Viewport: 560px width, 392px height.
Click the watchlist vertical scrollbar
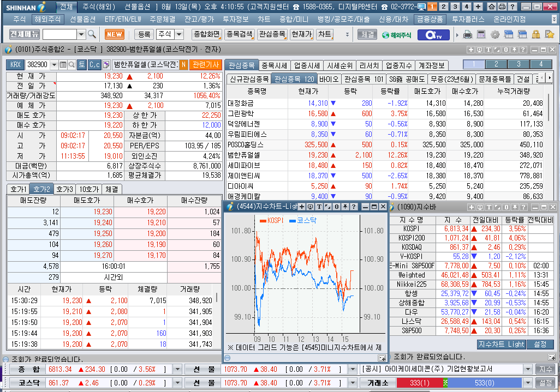pos(549,107)
